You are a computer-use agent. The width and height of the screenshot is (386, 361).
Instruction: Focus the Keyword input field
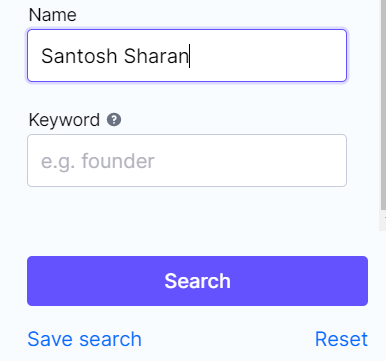pyautogui.click(x=187, y=160)
